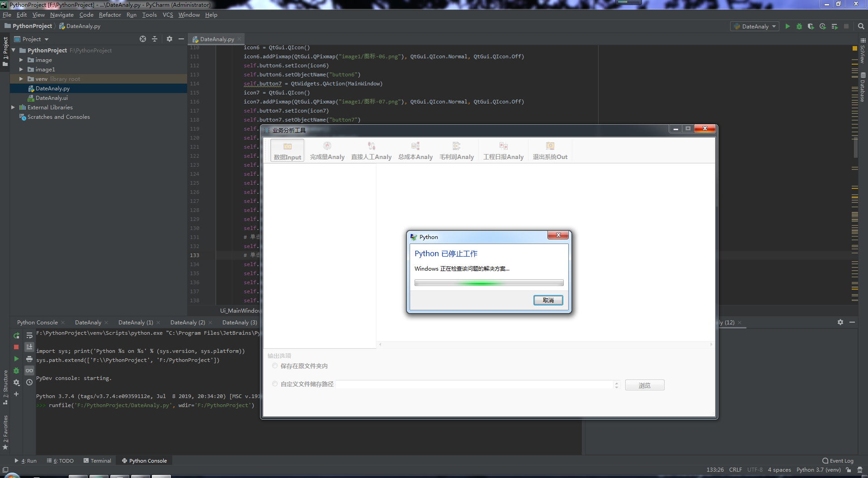
Task: Click the editor vertical scrollbar thumb
Action: tap(855, 147)
